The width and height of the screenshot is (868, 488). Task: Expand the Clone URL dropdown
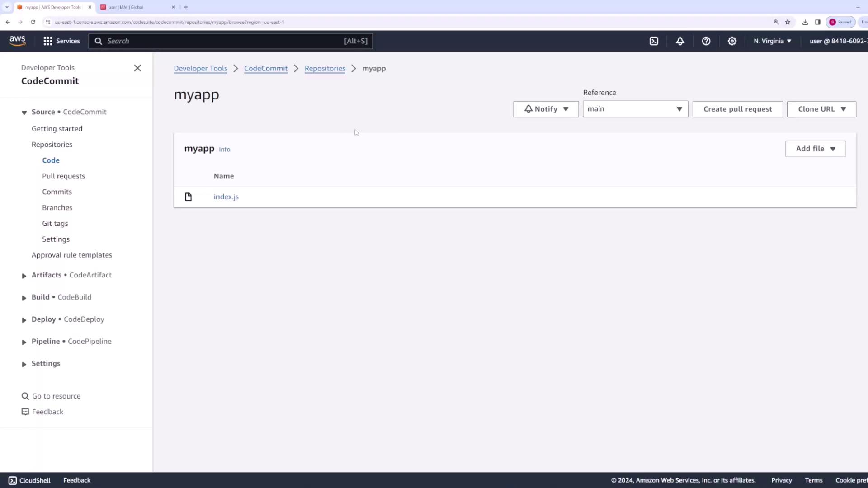(821, 109)
